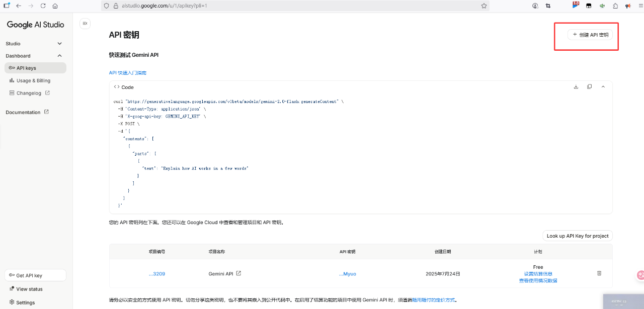This screenshot has height=309, width=644.
Task: Click the 项目编号 column header
Action: coord(157,251)
